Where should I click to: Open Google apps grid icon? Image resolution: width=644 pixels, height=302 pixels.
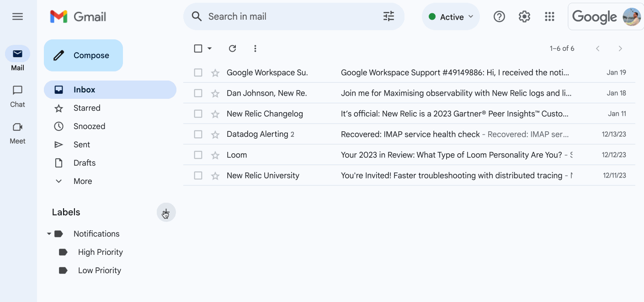point(549,17)
